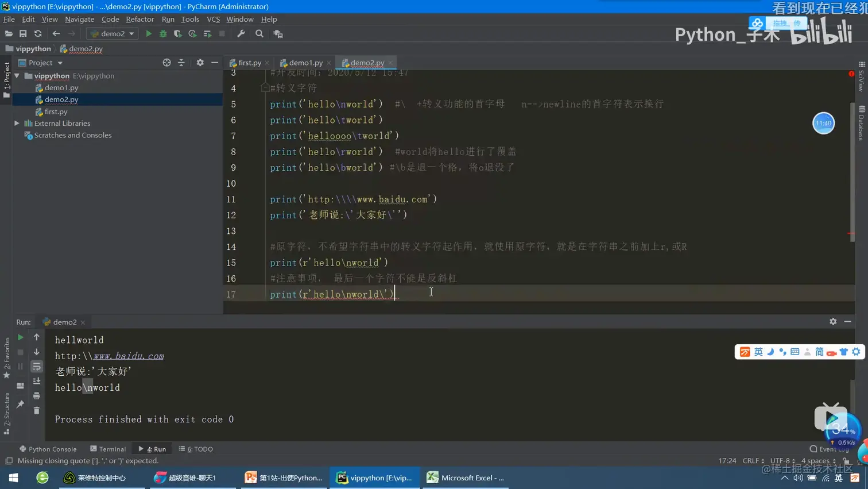The image size is (868, 489).
Task: Open the demo2 run configuration dropdown
Action: 113,34
